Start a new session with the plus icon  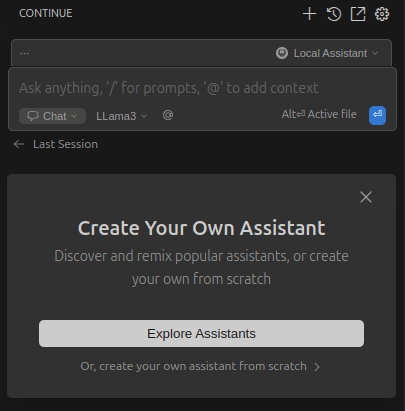pos(309,14)
